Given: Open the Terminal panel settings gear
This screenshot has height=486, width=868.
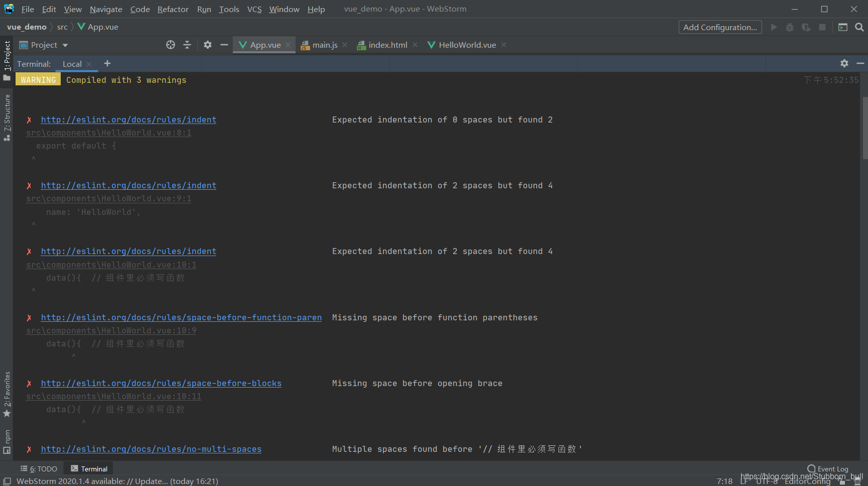Looking at the screenshot, I should point(844,63).
